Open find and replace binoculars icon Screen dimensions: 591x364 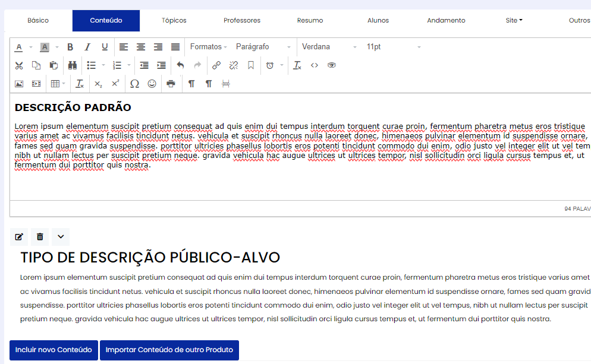[73, 65]
